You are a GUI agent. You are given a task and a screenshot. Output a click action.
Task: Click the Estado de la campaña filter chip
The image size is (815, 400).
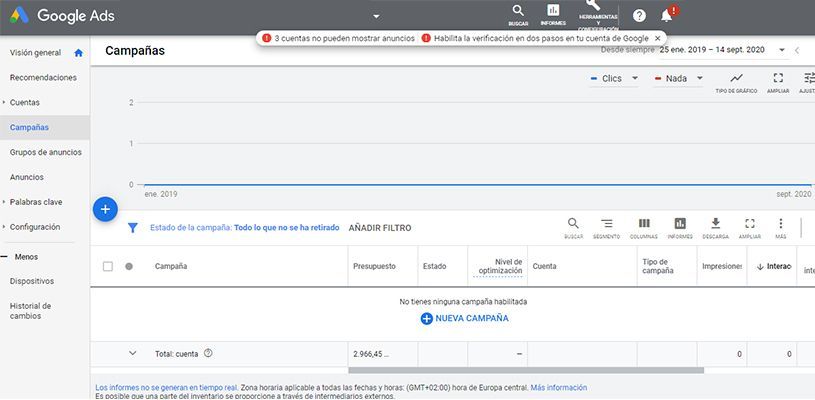click(x=244, y=228)
